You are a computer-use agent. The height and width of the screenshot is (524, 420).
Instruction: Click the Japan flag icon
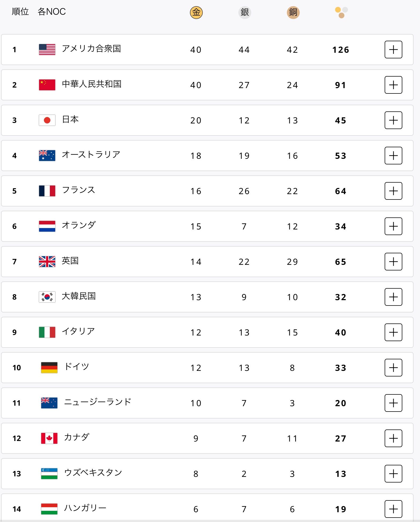pos(47,120)
